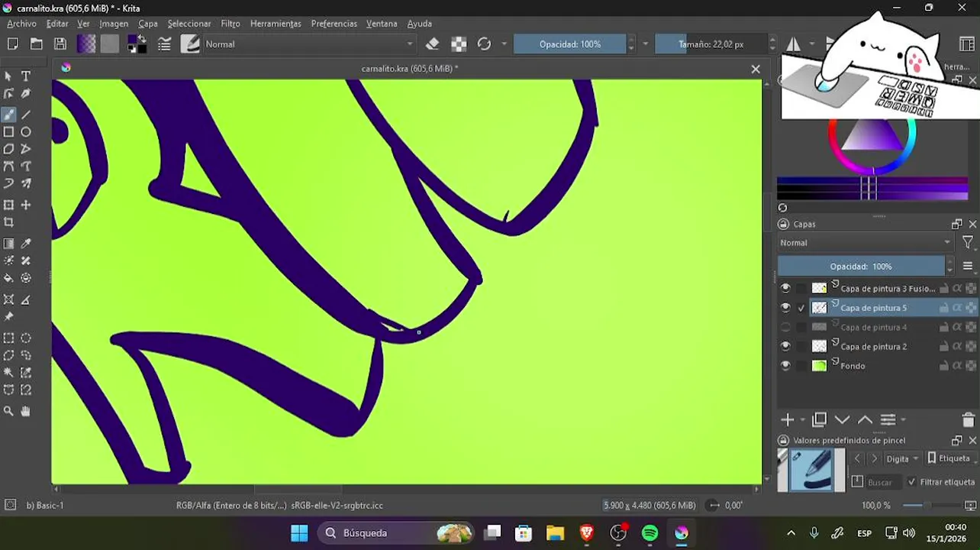Open the brush blending mode Normal dropdown
This screenshot has height=550, width=980.
pyautogui.click(x=309, y=44)
